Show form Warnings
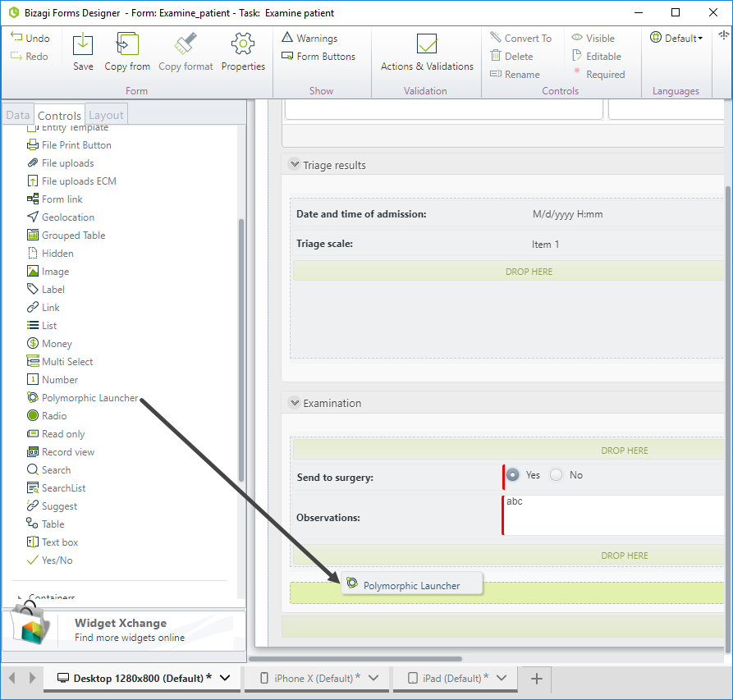The width and height of the screenshot is (733, 700). tap(309, 38)
